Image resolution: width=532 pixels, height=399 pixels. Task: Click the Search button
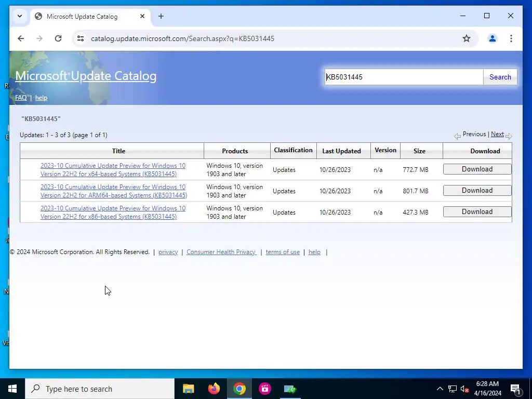500,77
